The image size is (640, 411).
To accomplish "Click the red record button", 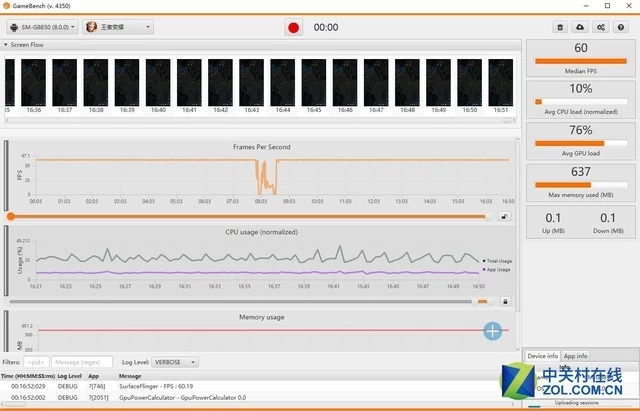I will [x=293, y=27].
